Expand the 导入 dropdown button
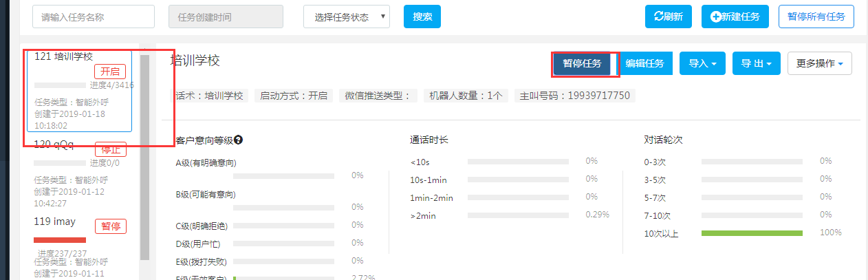 pos(702,63)
